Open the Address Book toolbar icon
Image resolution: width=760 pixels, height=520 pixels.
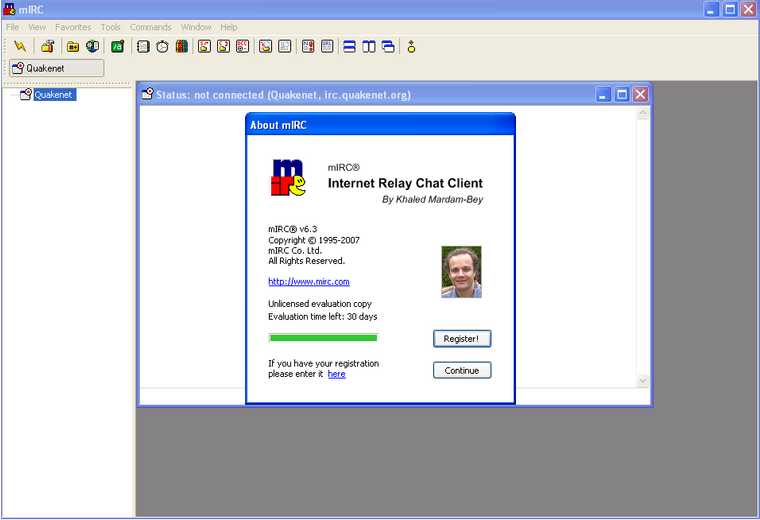point(143,47)
